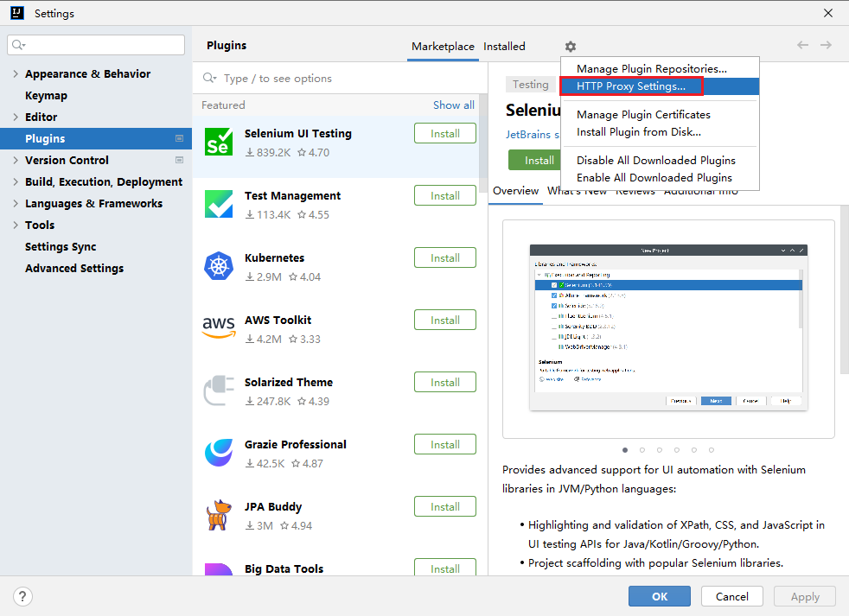The width and height of the screenshot is (849, 616).
Task: Click the Test Management plugin icon
Action: click(x=219, y=204)
